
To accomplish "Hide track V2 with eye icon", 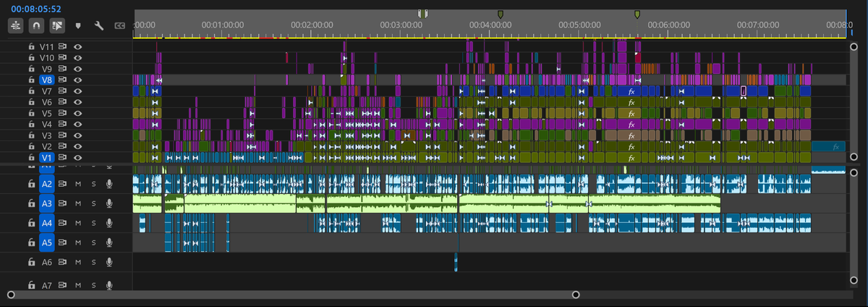I will coord(77,146).
